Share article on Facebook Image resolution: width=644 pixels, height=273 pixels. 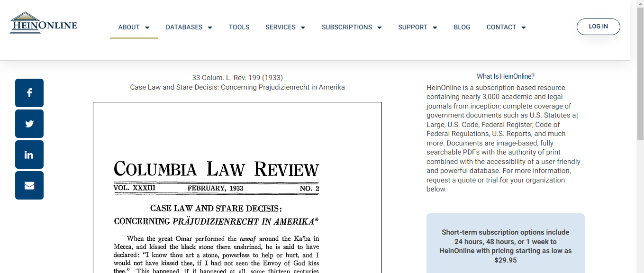(29, 93)
